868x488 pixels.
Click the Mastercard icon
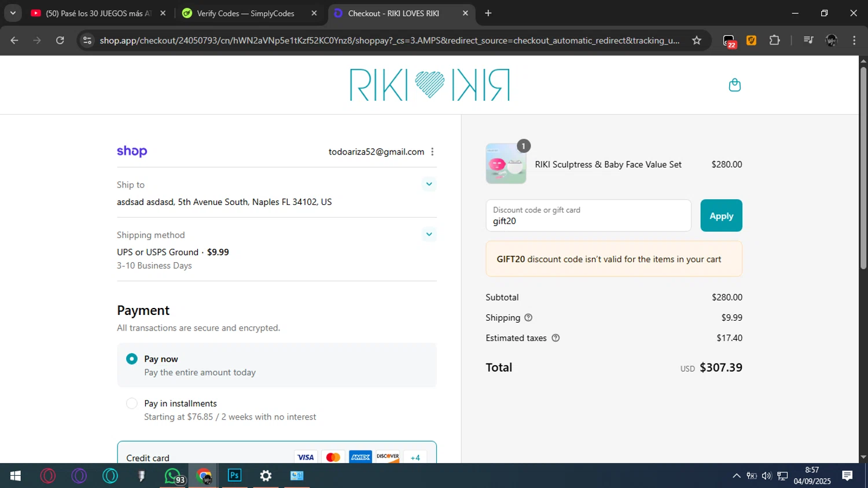pos(333,457)
